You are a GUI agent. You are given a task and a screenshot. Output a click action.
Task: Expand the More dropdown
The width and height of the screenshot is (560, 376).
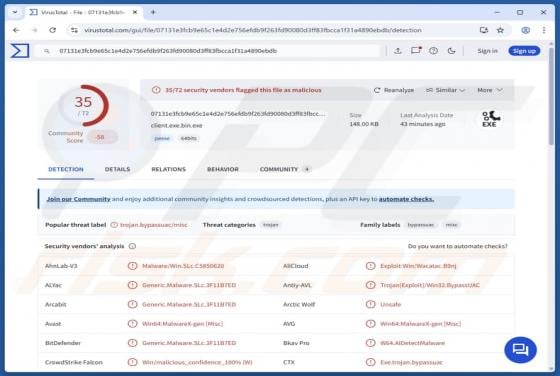pos(490,90)
